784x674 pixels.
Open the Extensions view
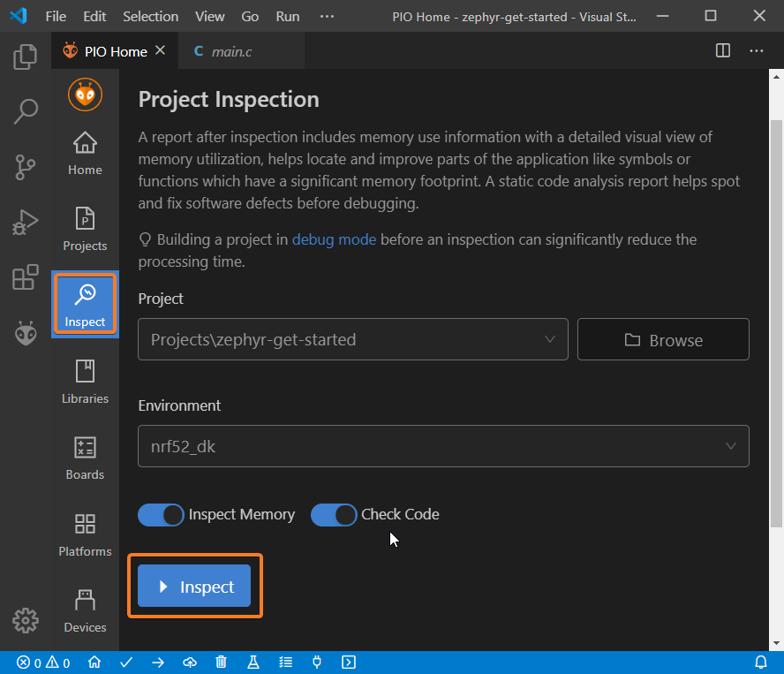point(25,276)
